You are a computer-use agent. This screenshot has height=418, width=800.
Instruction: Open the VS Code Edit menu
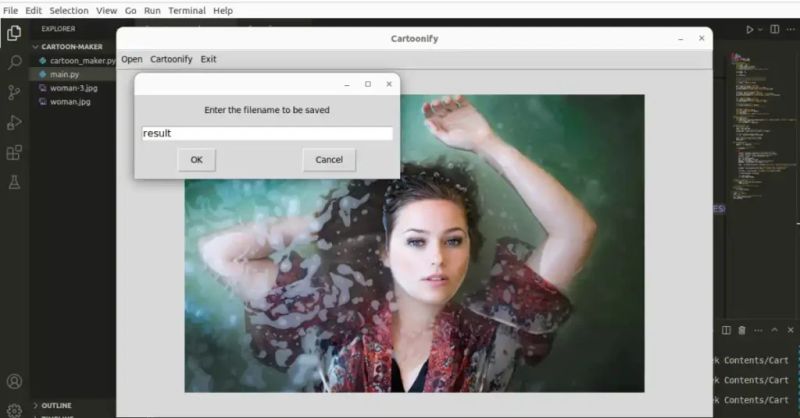point(34,10)
